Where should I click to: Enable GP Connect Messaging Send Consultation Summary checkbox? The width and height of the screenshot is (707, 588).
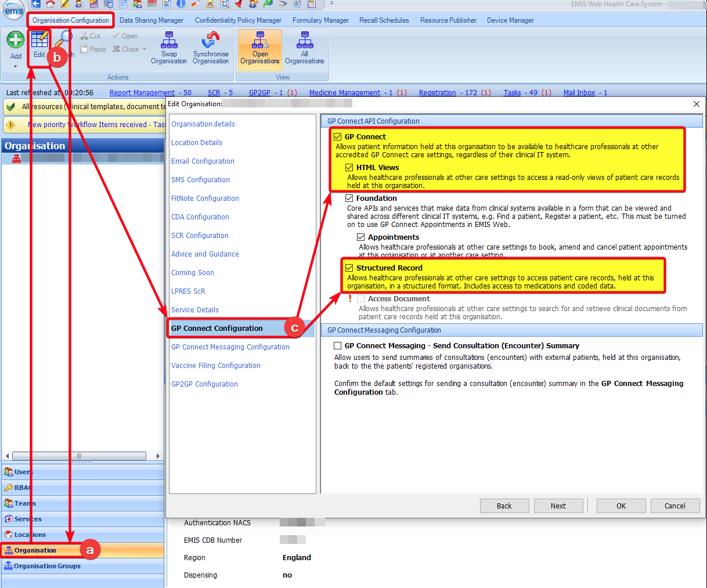click(337, 346)
